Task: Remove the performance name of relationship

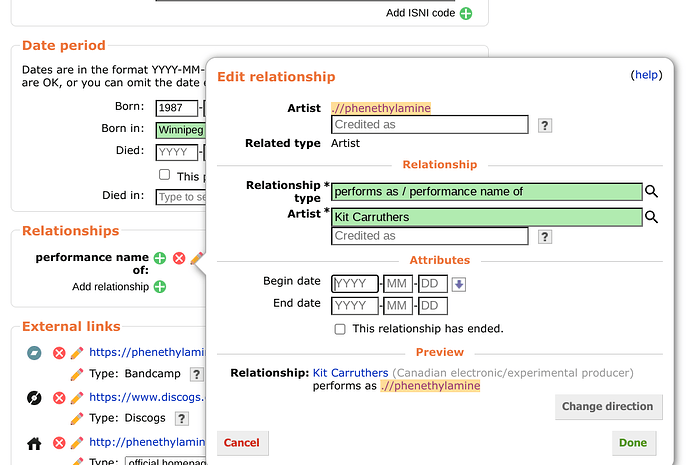Action: click(x=179, y=258)
